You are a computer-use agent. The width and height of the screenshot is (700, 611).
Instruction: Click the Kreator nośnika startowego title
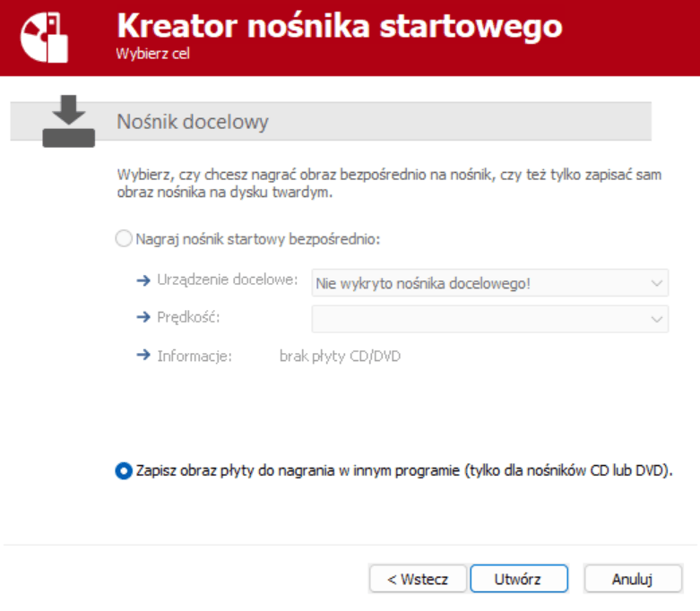pos(339,26)
